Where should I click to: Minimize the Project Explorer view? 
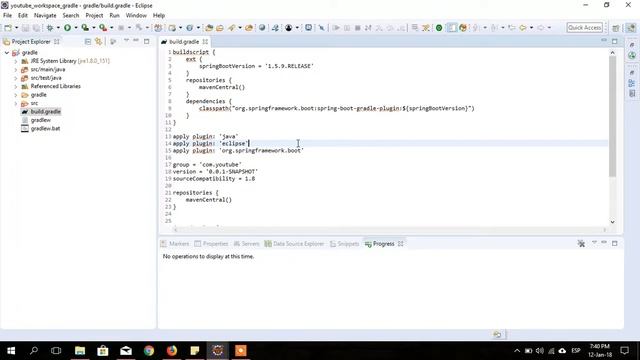[x=136, y=41]
